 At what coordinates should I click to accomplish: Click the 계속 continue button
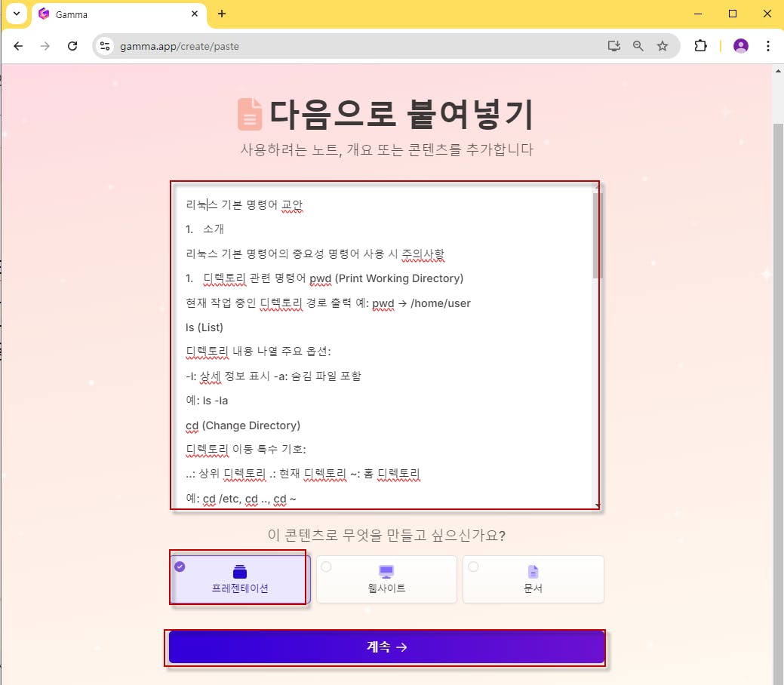click(x=386, y=647)
